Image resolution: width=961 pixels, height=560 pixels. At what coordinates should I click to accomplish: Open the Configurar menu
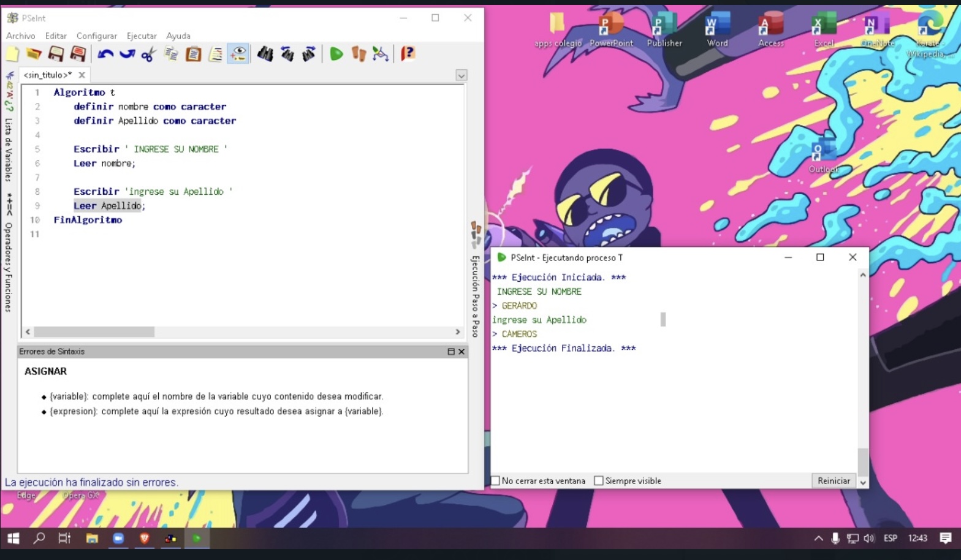tap(97, 36)
